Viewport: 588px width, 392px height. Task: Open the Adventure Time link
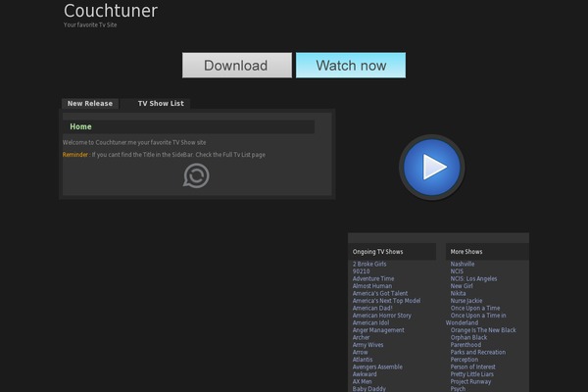373,278
